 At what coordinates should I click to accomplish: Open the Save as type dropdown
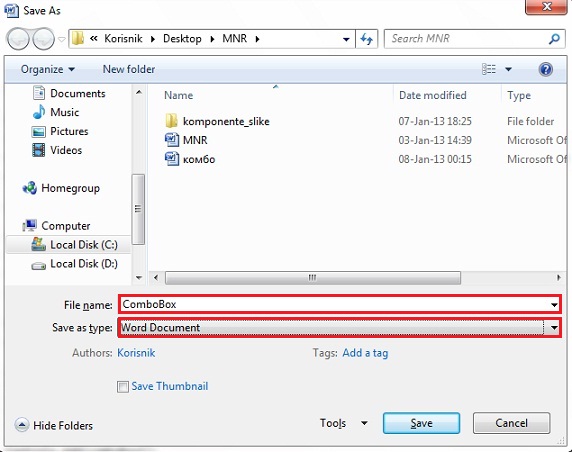click(339, 328)
